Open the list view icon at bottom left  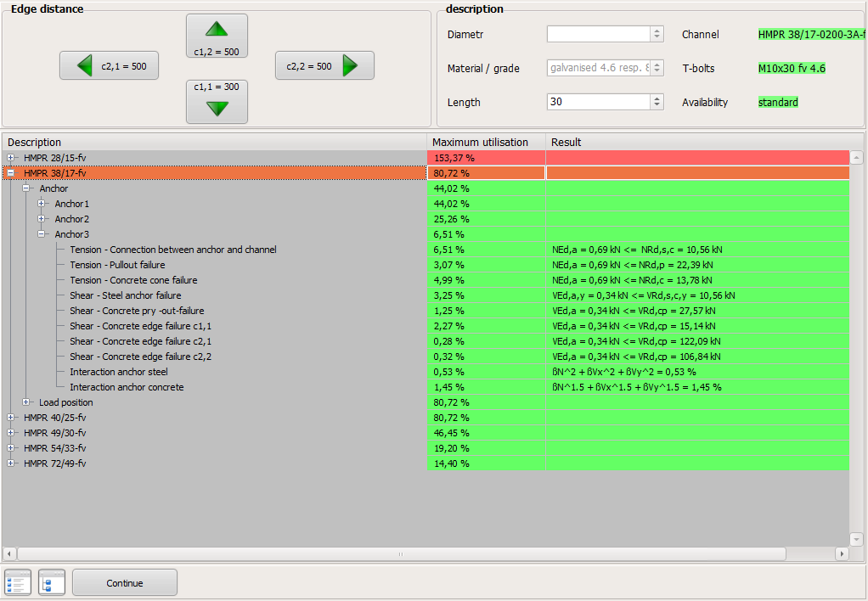point(18,582)
